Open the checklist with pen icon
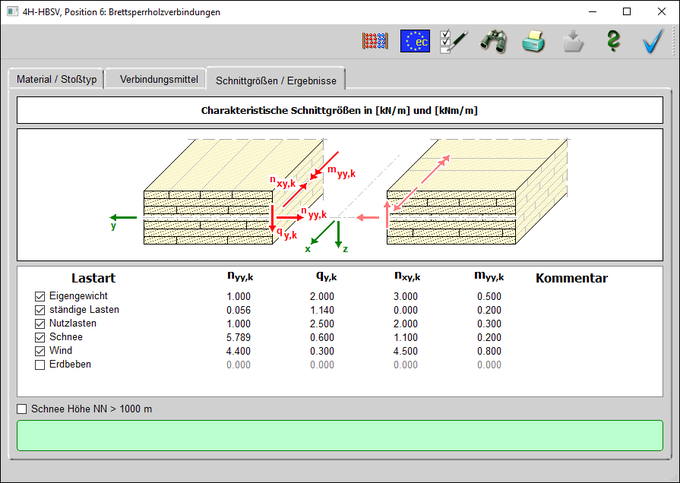This screenshot has height=483, width=680. point(455,42)
